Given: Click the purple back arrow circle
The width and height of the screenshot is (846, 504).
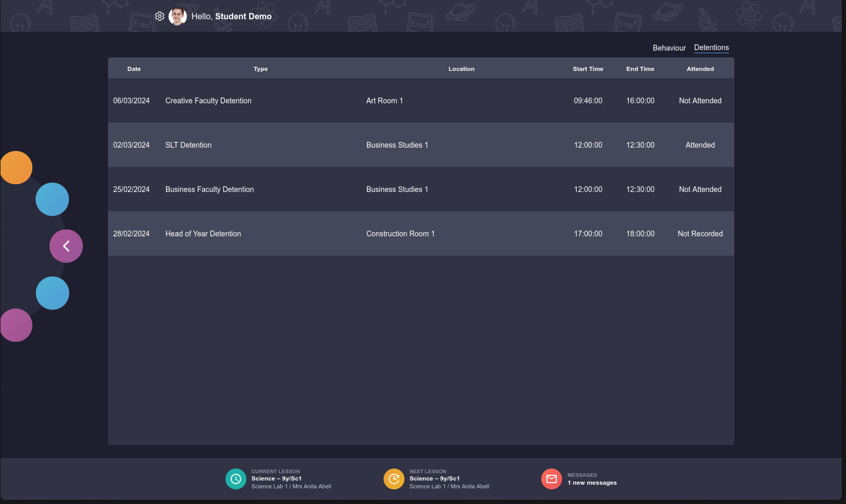Looking at the screenshot, I should 66,246.
